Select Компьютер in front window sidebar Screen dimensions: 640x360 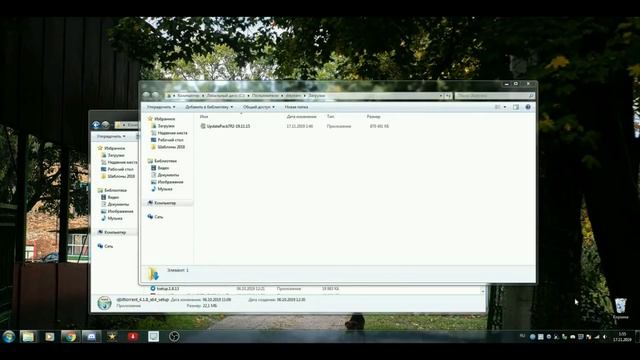(x=162, y=203)
